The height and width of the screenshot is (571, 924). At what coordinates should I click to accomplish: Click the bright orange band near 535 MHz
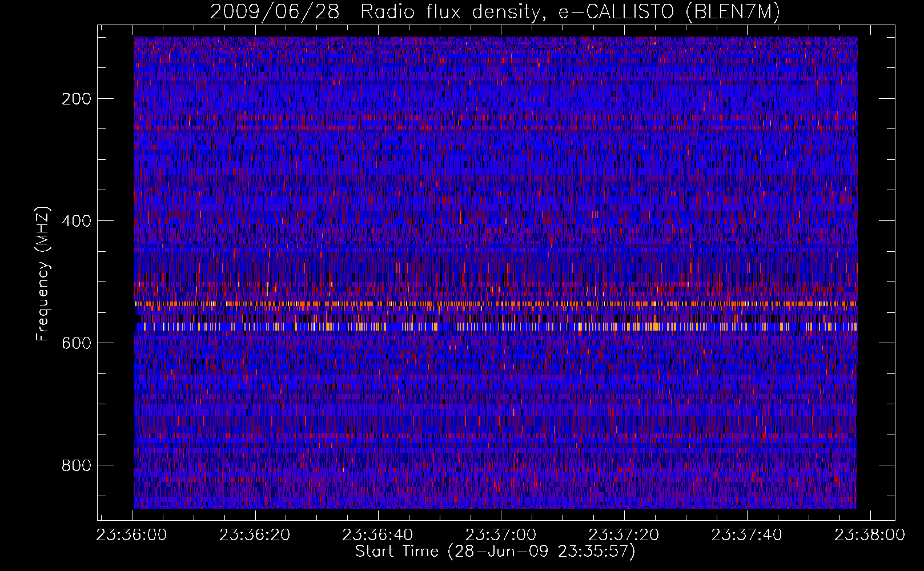(495, 304)
